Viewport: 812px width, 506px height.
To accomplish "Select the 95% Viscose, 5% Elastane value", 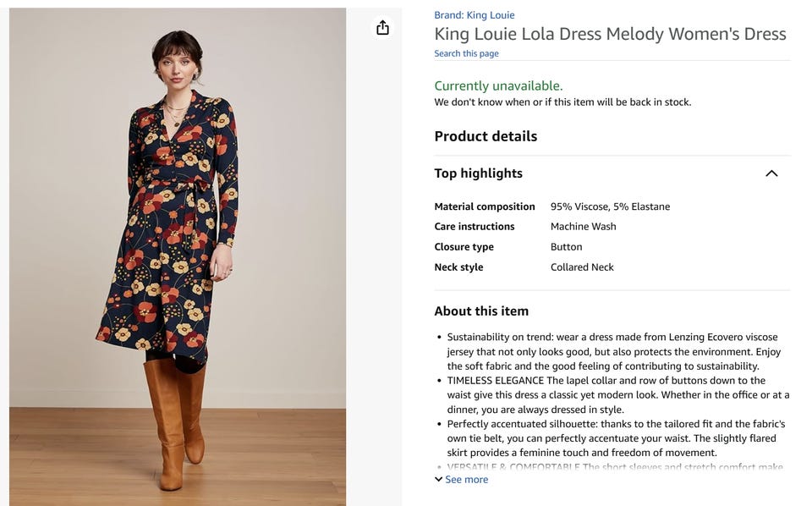I will tap(610, 206).
